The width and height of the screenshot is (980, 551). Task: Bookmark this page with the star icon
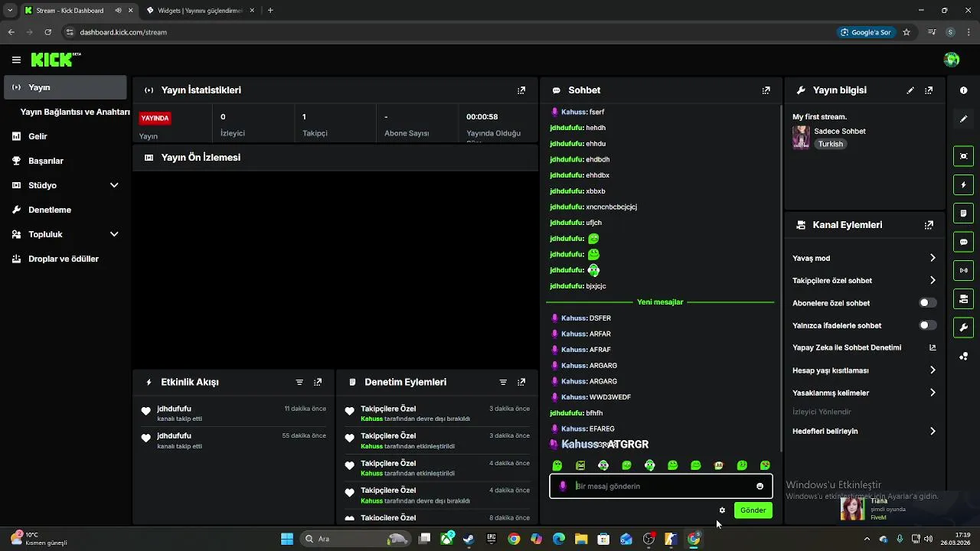(906, 32)
